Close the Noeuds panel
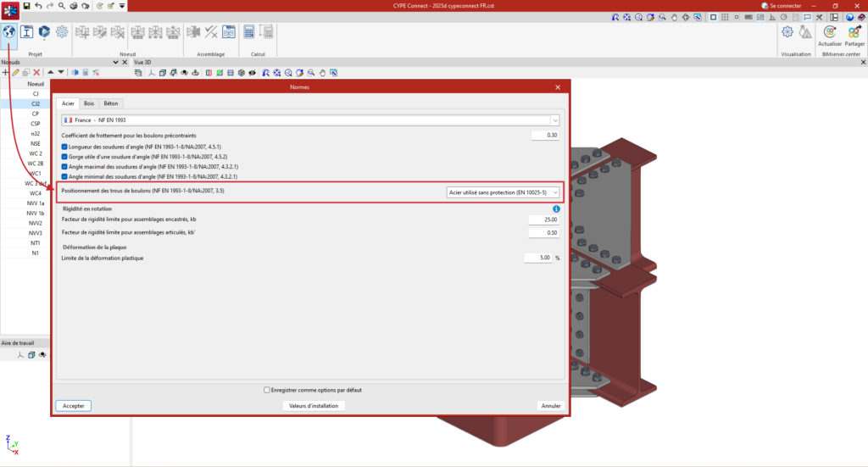This screenshot has width=868, height=467. [125, 63]
